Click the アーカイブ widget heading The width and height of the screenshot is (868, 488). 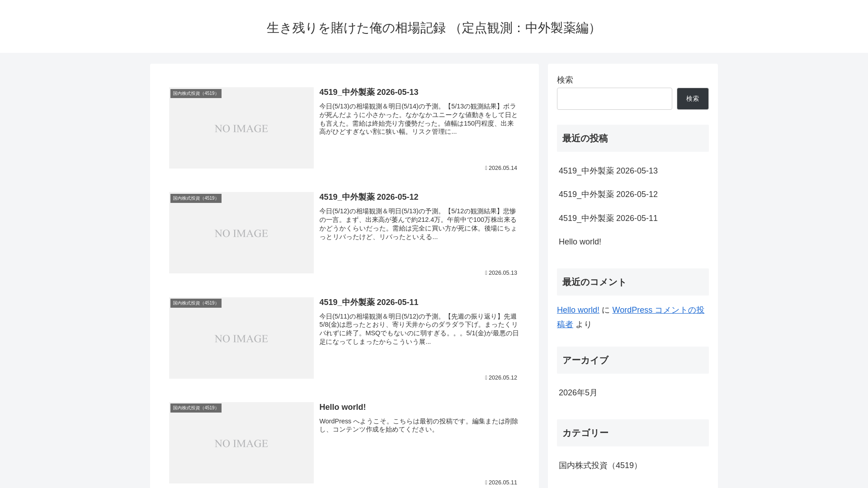[633, 360]
